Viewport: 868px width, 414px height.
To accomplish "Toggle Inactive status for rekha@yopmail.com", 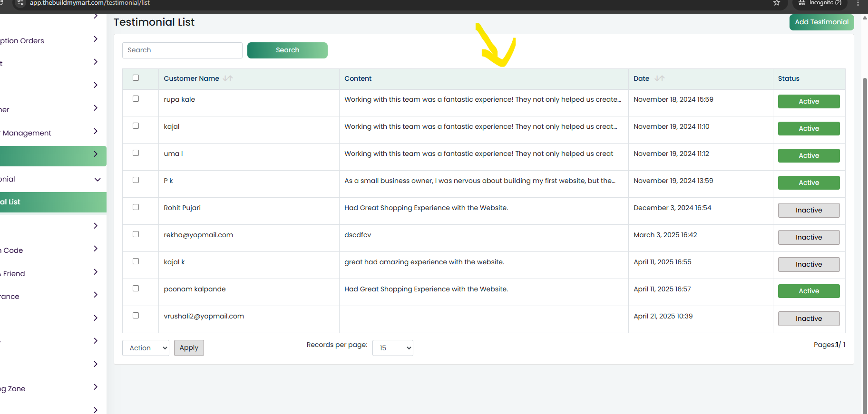I will (x=809, y=237).
